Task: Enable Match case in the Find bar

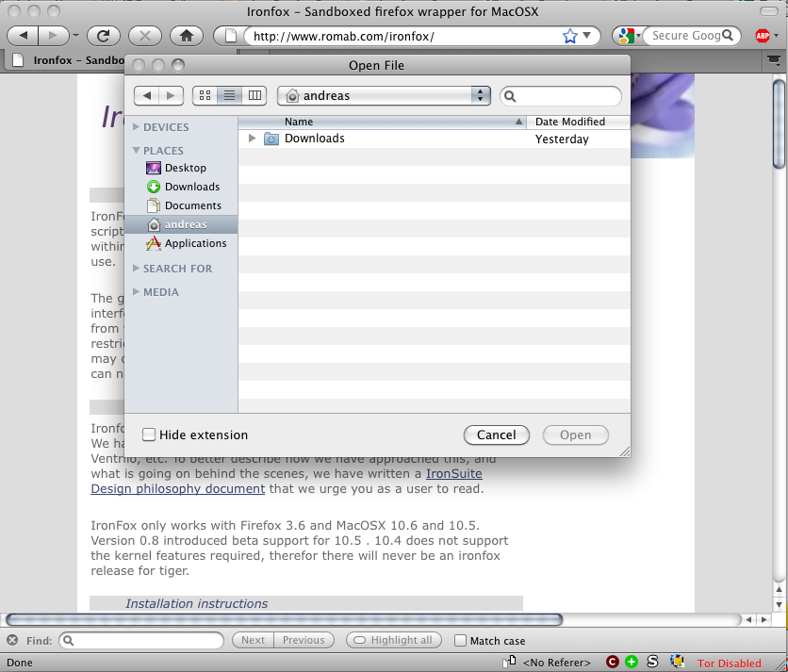Action: [461, 640]
